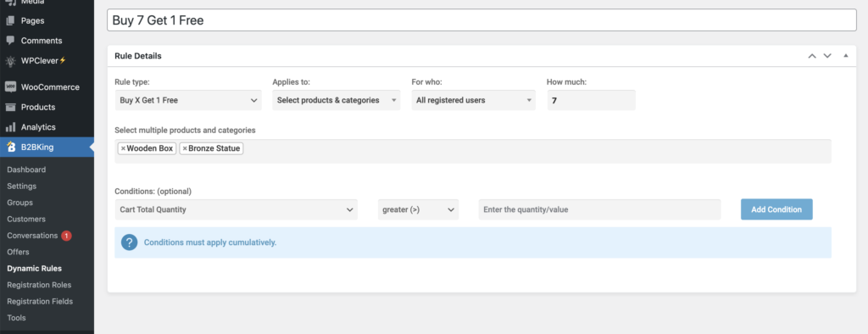Move Rule Details panel down arrow

tap(827, 56)
